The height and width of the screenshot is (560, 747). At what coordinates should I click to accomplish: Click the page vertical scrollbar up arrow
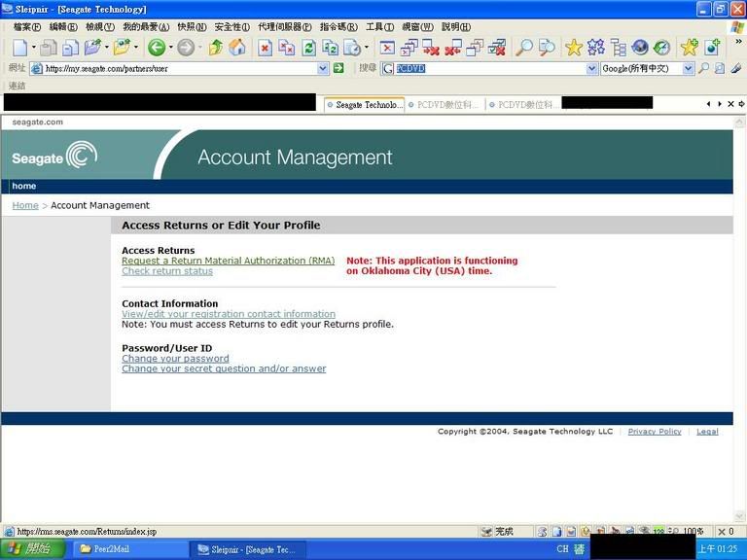pos(739,122)
